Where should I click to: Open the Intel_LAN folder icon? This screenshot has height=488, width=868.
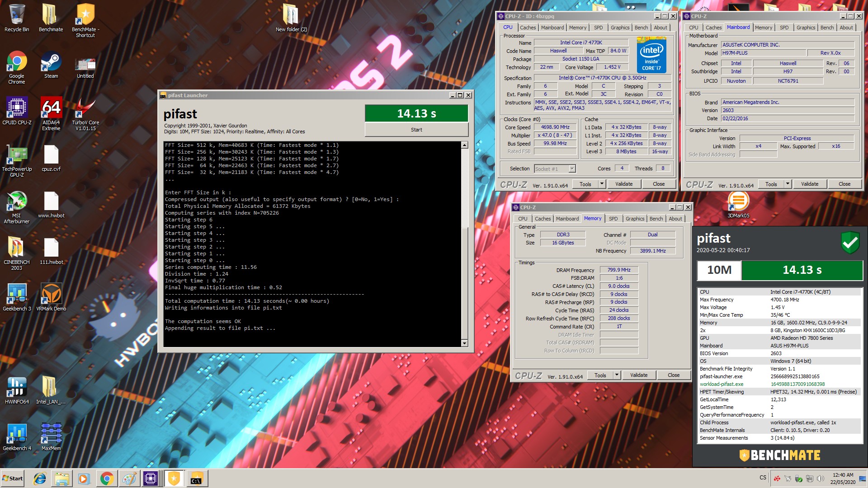tap(51, 390)
